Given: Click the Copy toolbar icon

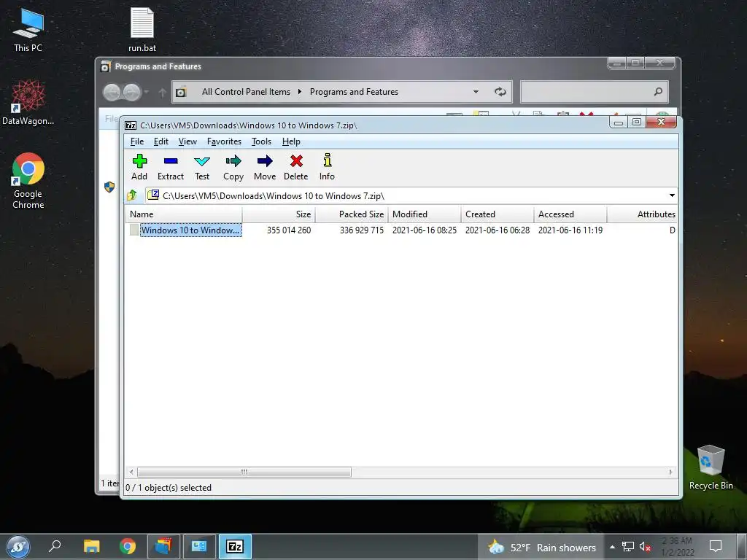Looking at the screenshot, I should (x=233, y=167).
